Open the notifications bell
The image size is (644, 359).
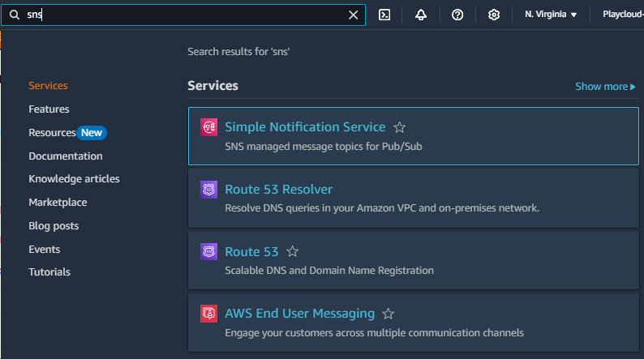(421, 15)
